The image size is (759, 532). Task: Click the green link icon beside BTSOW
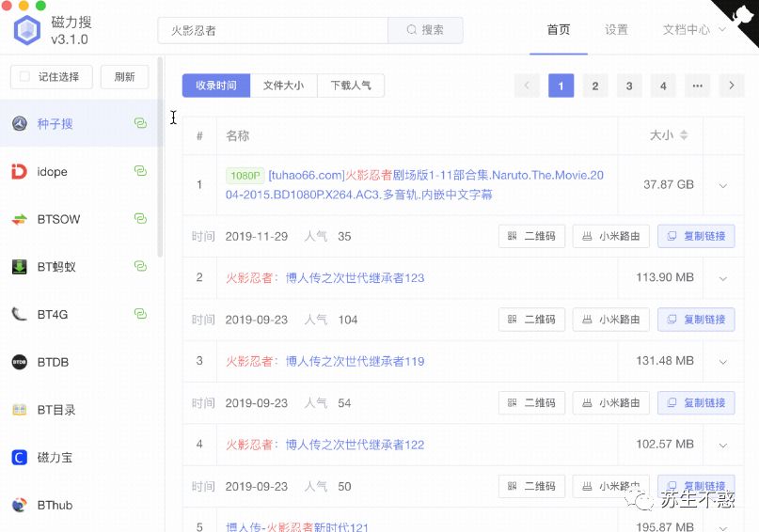click(x=140, y=219)
